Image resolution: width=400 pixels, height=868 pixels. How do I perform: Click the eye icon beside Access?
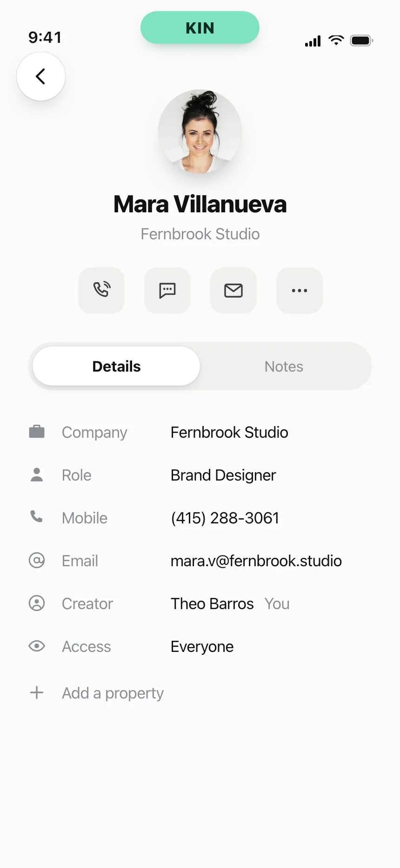(x=37, y=646)
